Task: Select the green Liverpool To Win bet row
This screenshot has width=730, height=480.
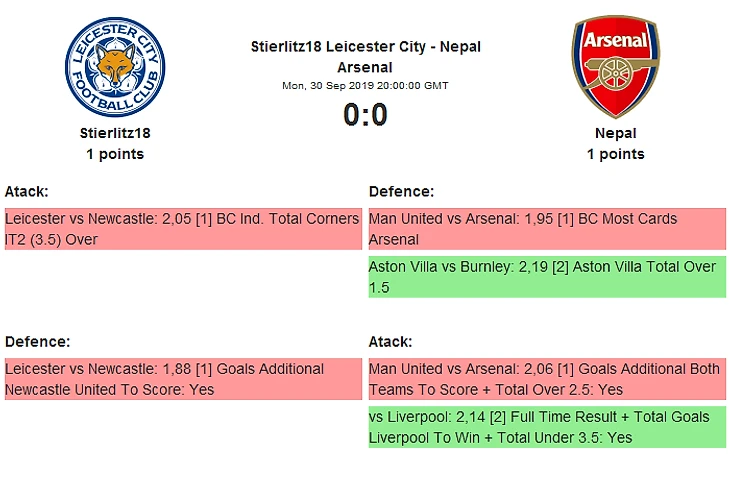Action: point(546,427)
